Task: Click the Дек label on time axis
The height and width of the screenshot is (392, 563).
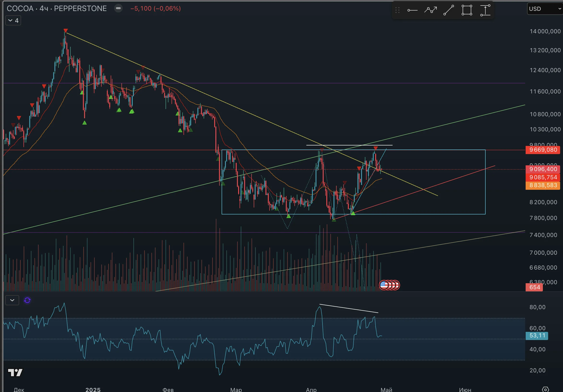Action: point(19,390)
